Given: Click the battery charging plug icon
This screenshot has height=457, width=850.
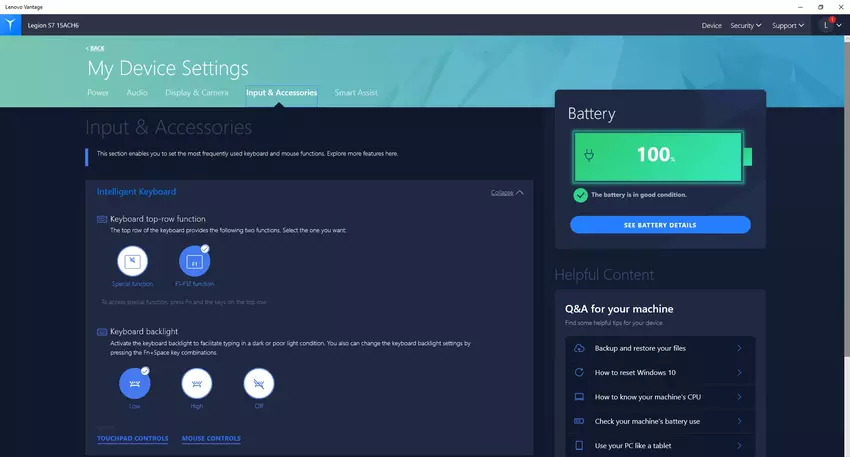Looking at the screenshot, I should [x=590, y=156].
